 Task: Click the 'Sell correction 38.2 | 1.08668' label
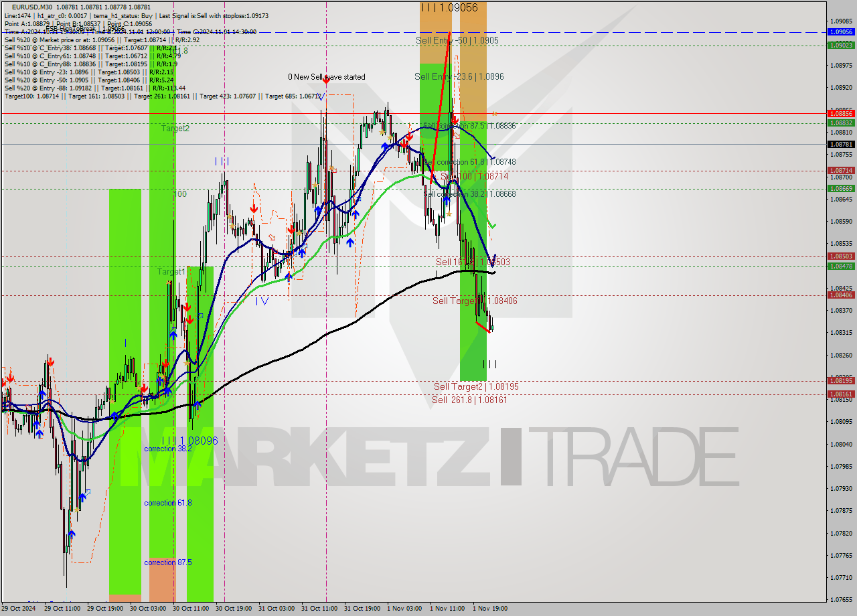coord(470,194)
